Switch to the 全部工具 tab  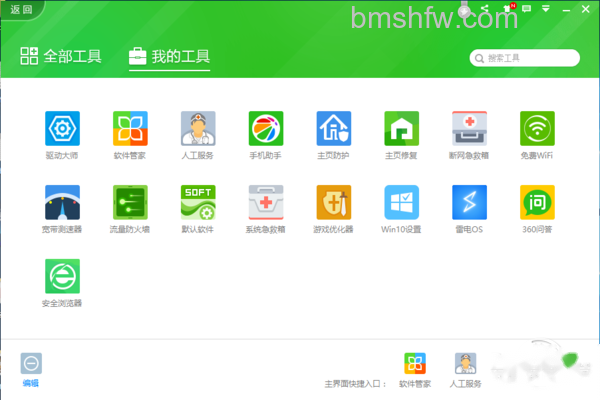pyautogui.click(x=61, y=56)
